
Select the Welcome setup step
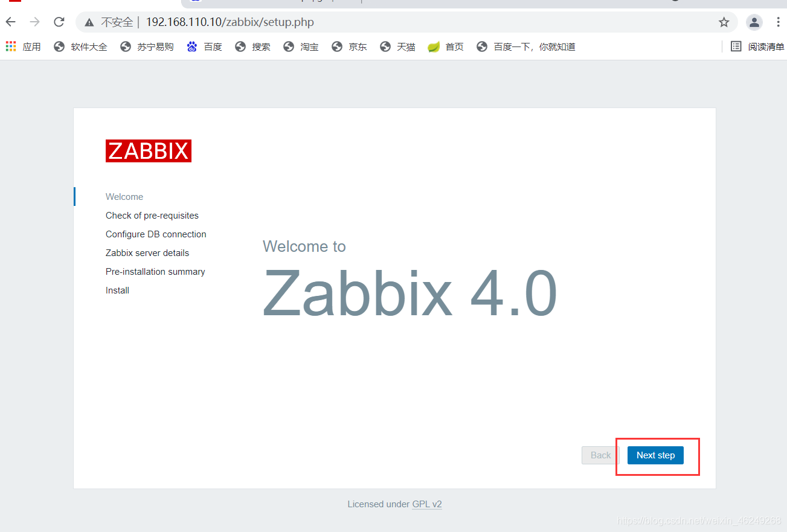point(124,197)
